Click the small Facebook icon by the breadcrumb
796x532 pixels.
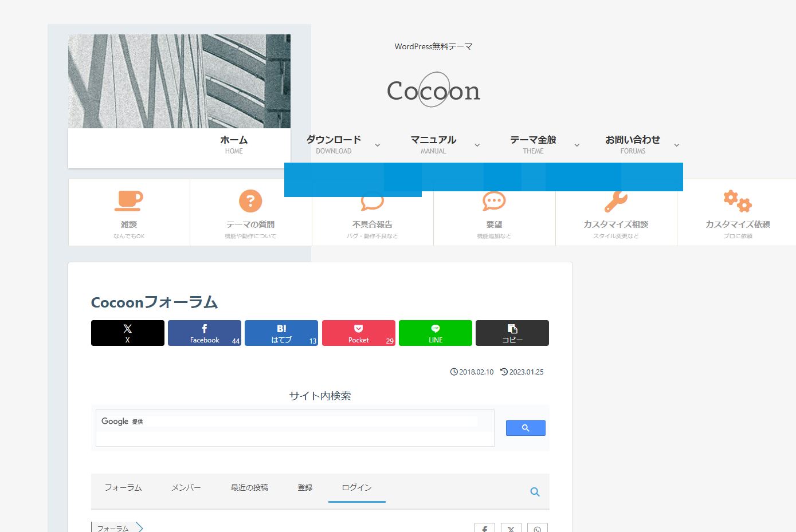click(x=485, y=529)
